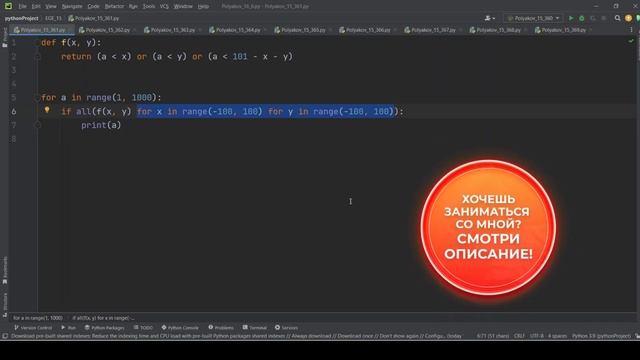The width and height of the screenshot is (640, 360).
Task: Open the VCS menu
Action: coord(164,6)
